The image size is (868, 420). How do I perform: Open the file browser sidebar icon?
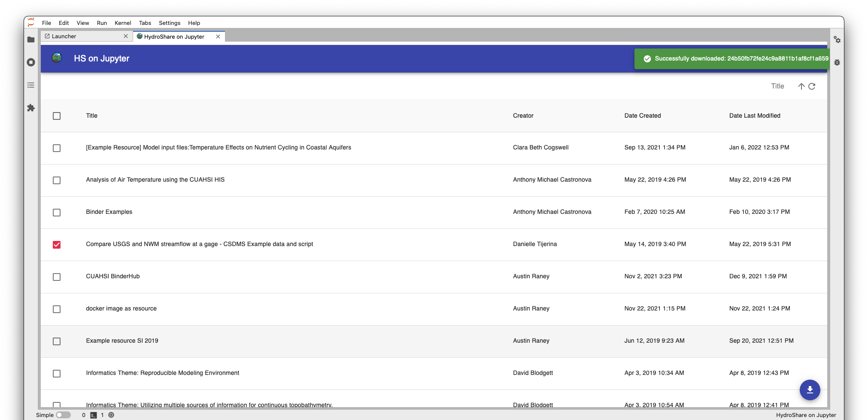[31, 40]
